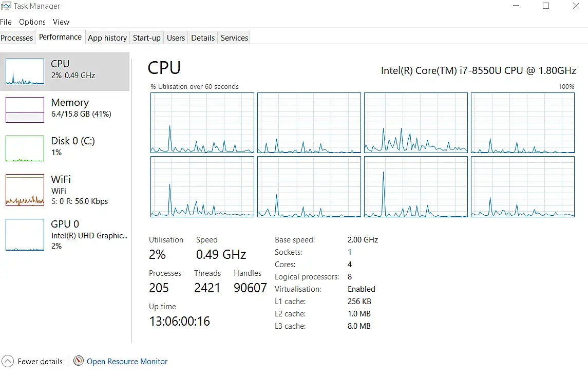The height and width of the screenshot is (376, 588).
Task: Click the Fewer details chevron icon
Action: (8, 361)
